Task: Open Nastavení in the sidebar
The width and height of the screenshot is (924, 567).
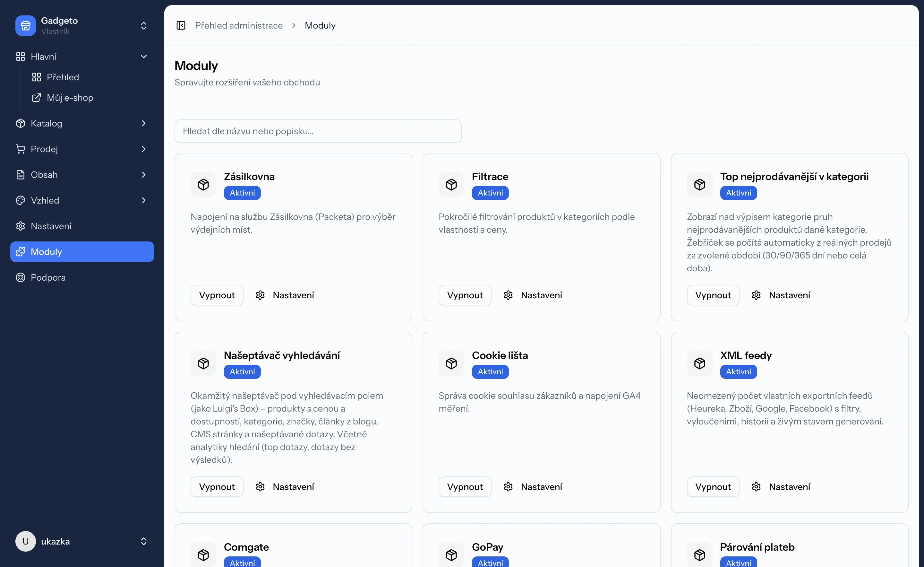Action: (x=82, y=226)
